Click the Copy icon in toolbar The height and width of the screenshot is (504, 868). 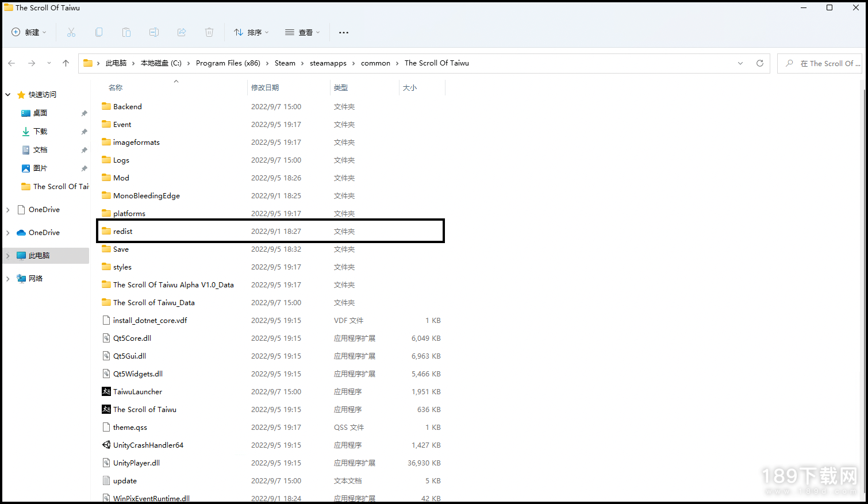pos(99,32)
